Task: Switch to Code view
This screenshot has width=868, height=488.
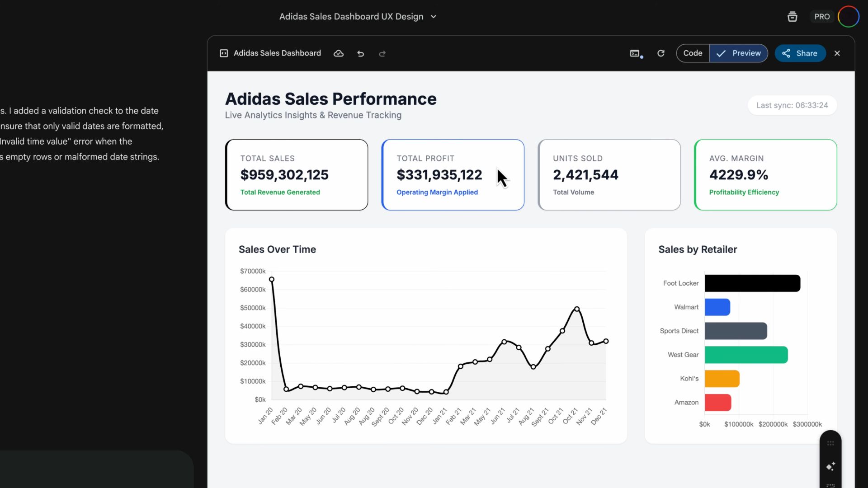Action: [x=693, y=53]
